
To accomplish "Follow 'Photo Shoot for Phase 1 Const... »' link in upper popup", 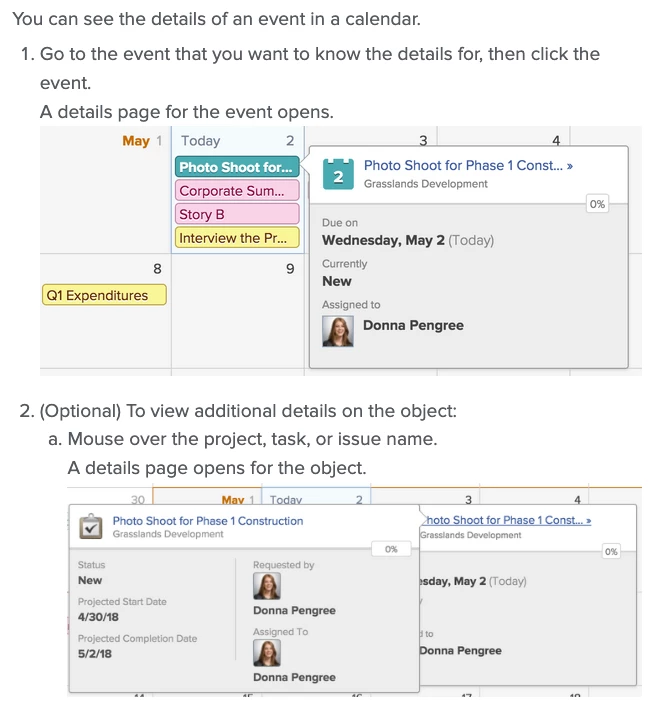I will [x=468, y=166].
